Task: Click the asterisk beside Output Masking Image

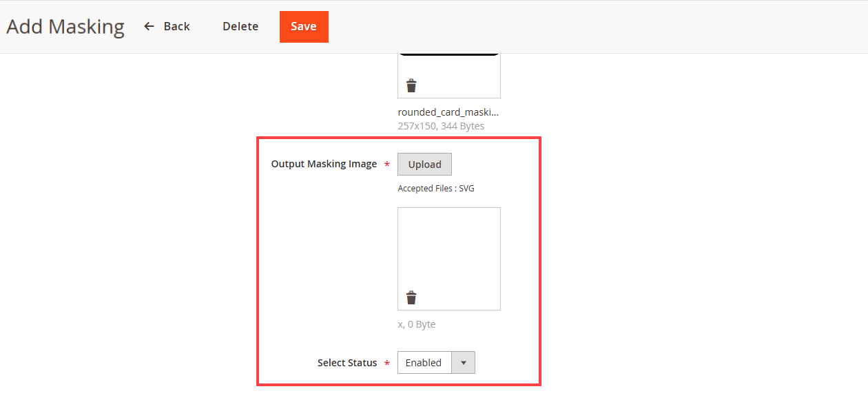Action: (x=387, y=165)
